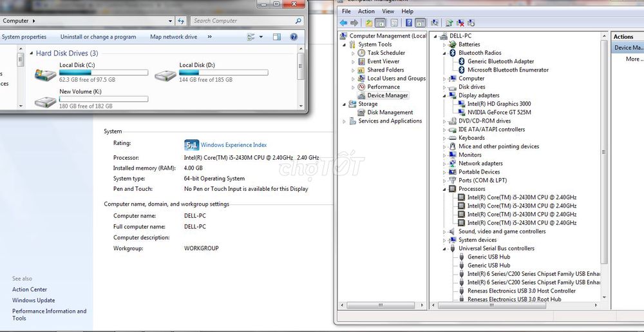This screenshot has height=332, width=644.
Task: Select Local Users and Groups node
Action: point(396,78)
